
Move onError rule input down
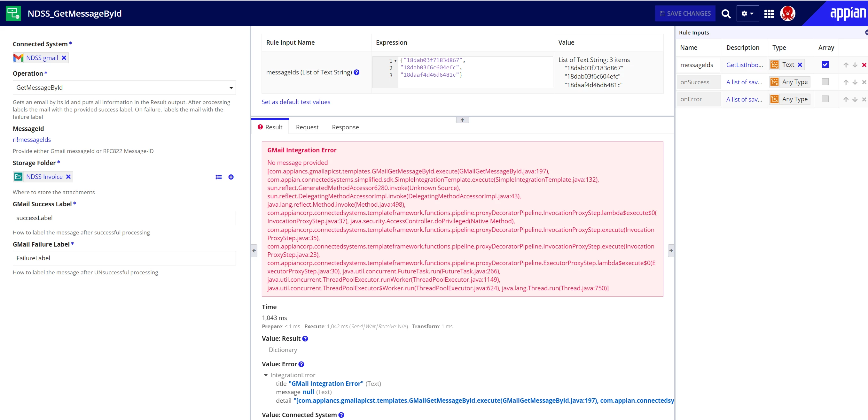[855, 99]
